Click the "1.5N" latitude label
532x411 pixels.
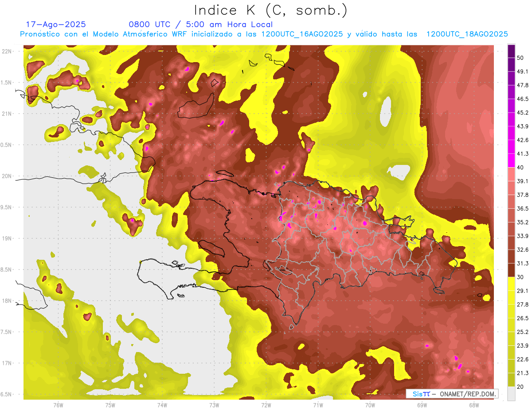(6, 82)
